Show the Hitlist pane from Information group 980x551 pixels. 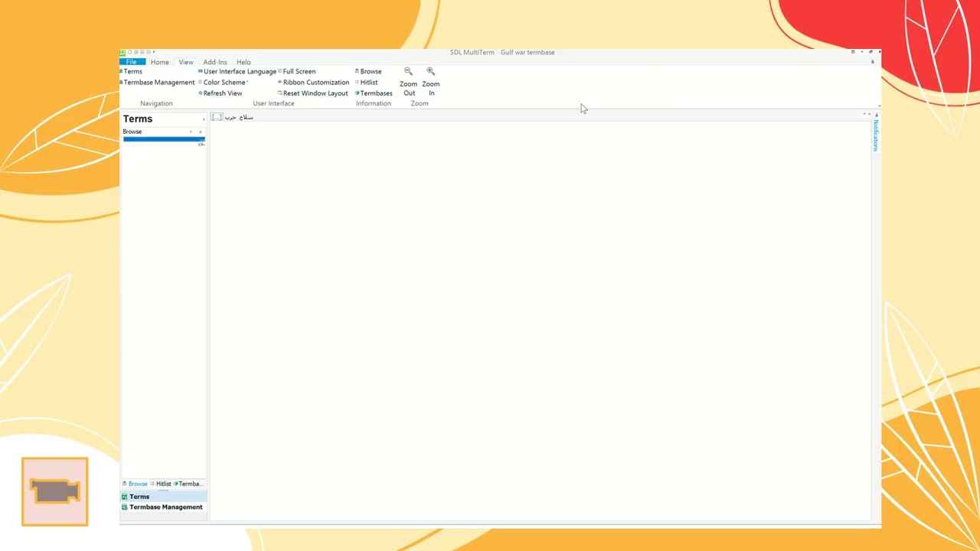point(367,82)
